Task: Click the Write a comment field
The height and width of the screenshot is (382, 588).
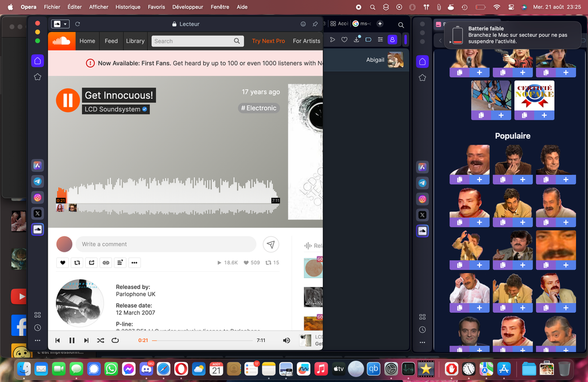Action: pos(166,244)
